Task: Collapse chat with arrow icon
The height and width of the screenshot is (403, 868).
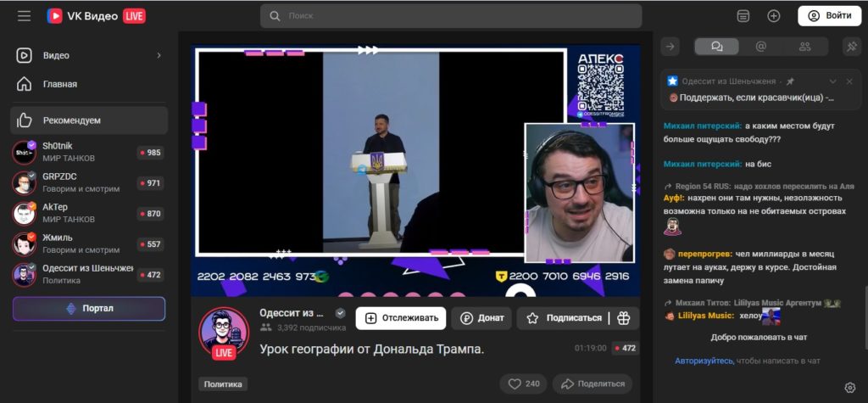Action: pyautogui.click(x=670, y=47)
